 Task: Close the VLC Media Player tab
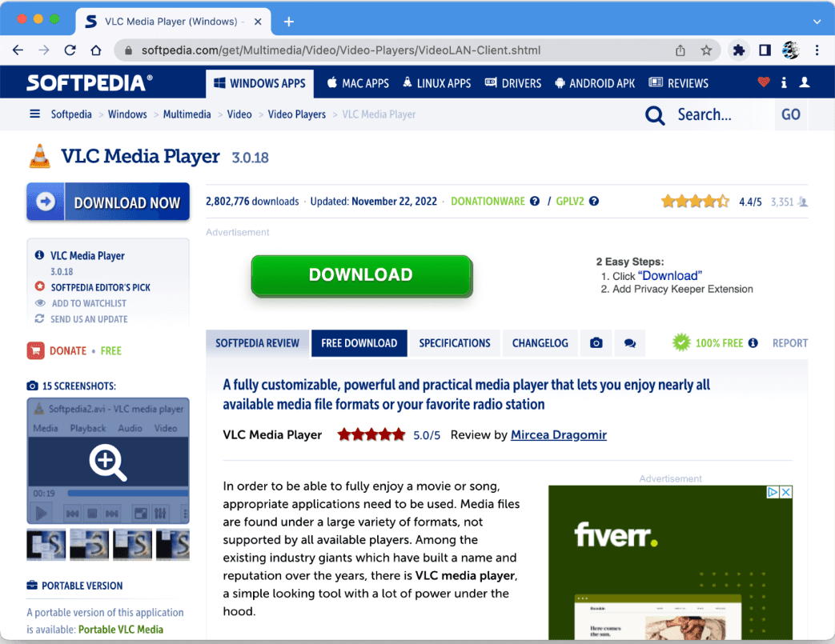pyautogui.click(x=258, y=22)
